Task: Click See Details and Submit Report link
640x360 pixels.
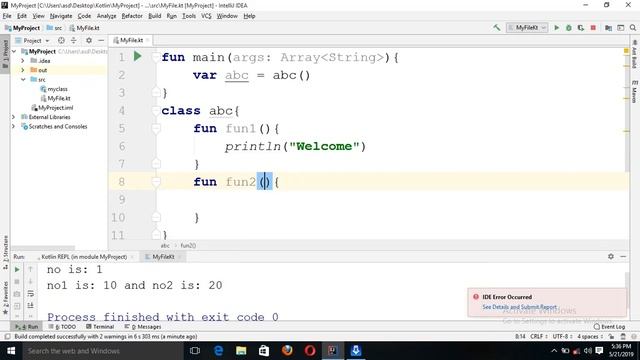Action: pos(519,307)
